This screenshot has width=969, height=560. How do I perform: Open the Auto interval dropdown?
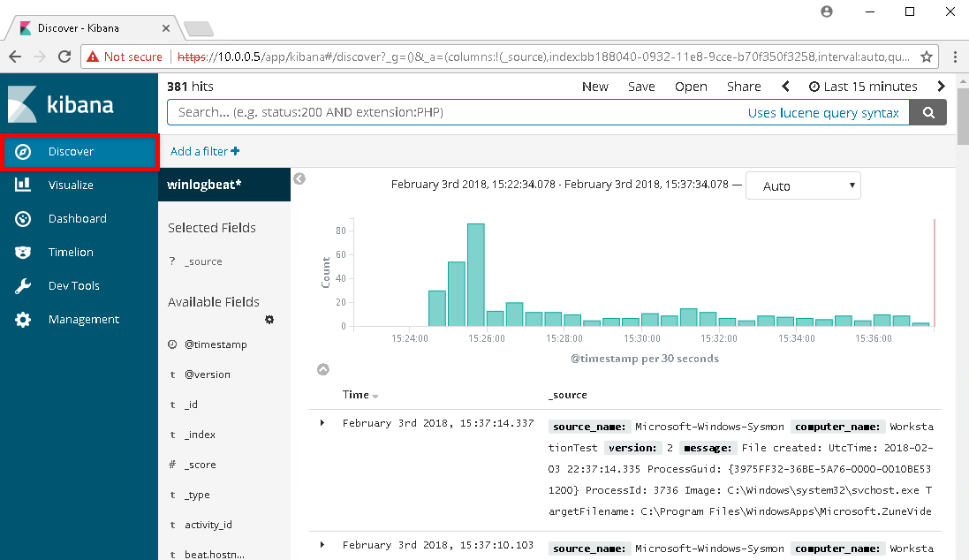(x=804, y=186)
